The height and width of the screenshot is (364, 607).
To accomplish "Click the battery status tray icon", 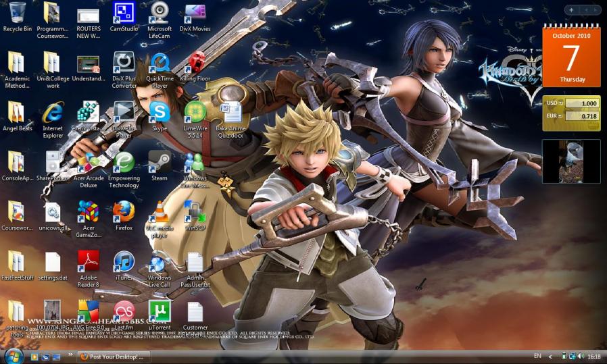I will pyautogui.click(x=564, y=357).
